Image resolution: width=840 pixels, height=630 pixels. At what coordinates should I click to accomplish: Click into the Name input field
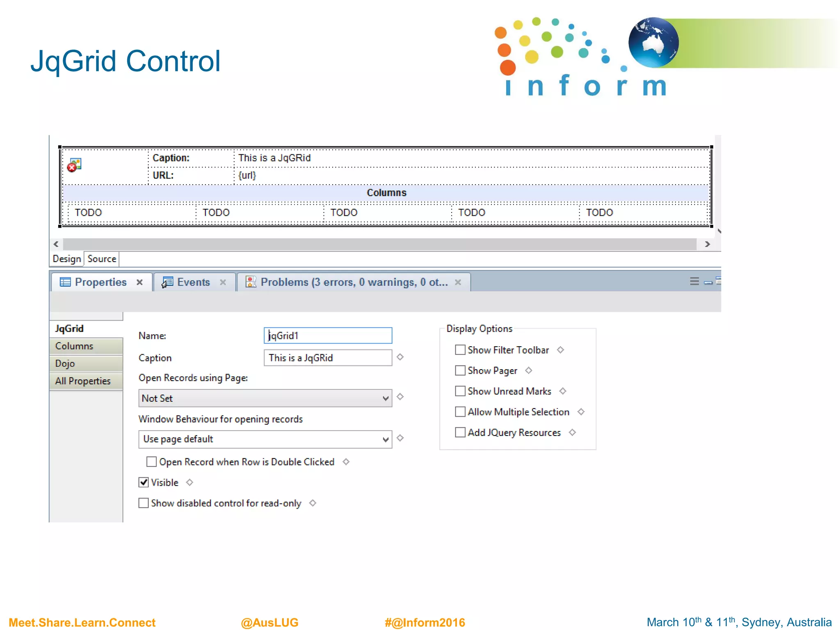click(x=328, y=336)
